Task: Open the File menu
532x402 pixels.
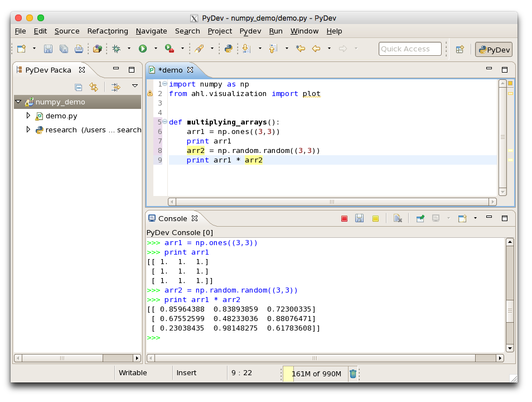Action: (21, 31)
